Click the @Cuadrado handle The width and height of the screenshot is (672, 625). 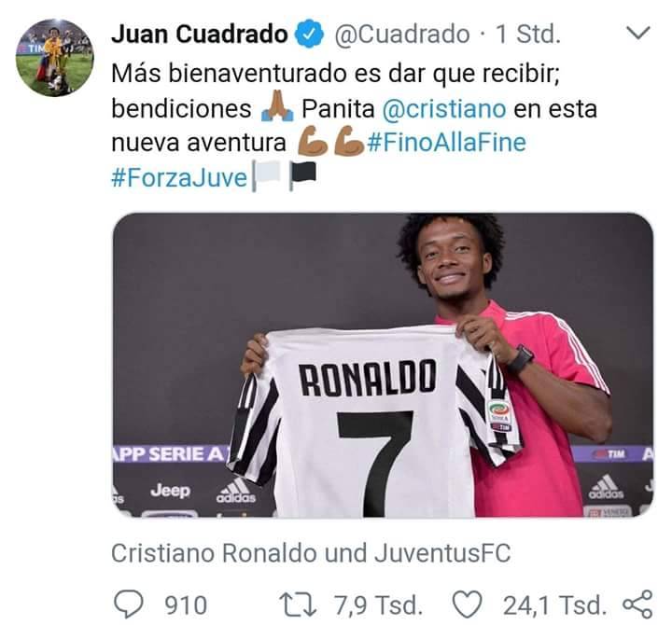401,35
